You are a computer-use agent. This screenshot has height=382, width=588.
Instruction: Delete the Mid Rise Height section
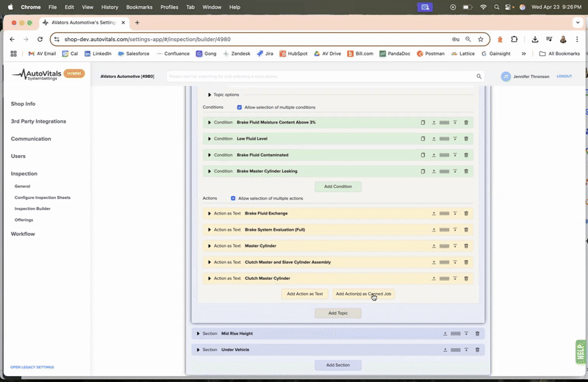(x=477, y=334)
